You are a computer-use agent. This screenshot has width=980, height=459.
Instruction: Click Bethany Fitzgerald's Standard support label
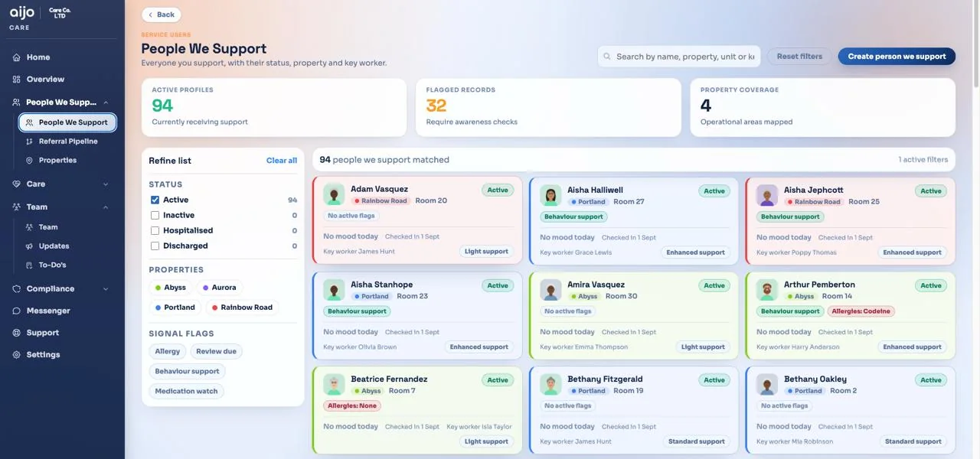coord(696,441)
